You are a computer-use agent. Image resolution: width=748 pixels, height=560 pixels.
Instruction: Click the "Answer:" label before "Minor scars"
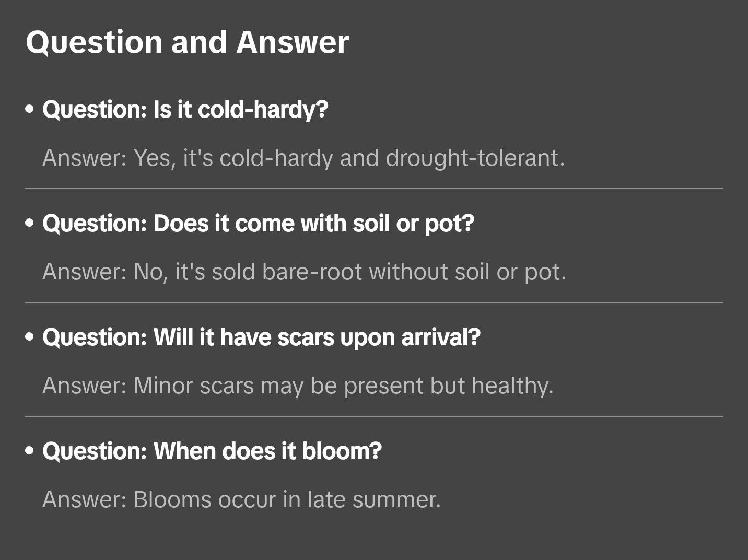coord(84,386)
